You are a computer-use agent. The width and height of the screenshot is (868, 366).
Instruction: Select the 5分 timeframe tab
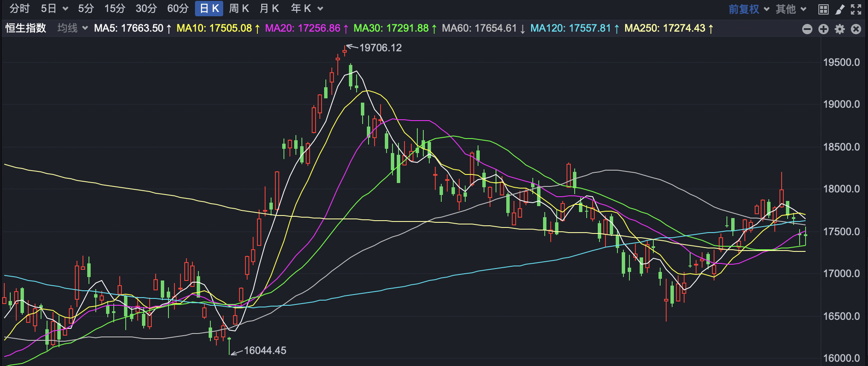(86, 9)
